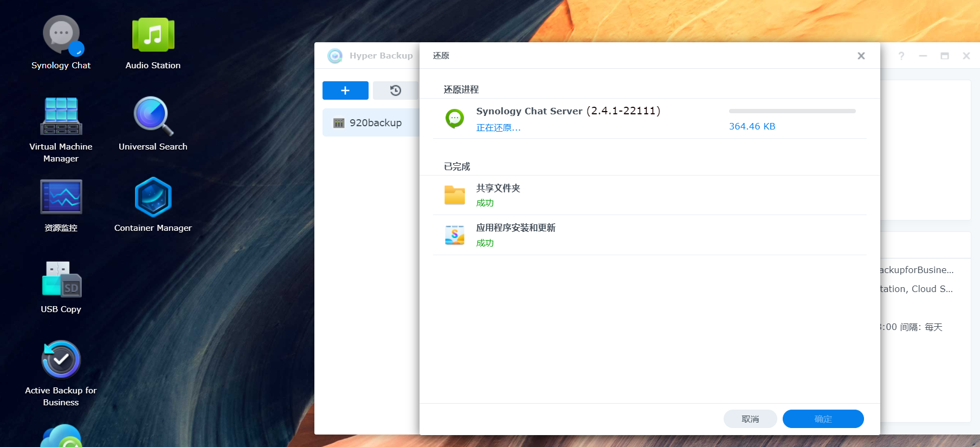The image size is (980, 447).
Task: Launch Audio Station from desktop
Action: [153, 36]
